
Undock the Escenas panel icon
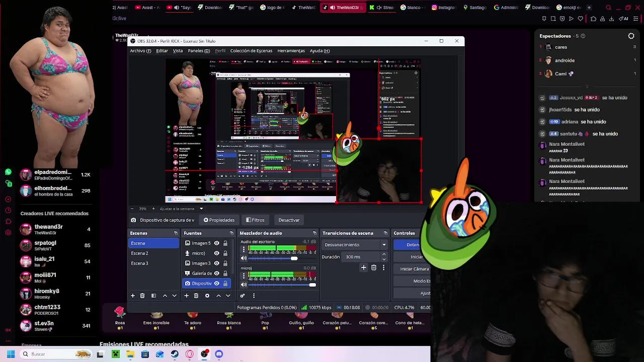tap(176, 233)
